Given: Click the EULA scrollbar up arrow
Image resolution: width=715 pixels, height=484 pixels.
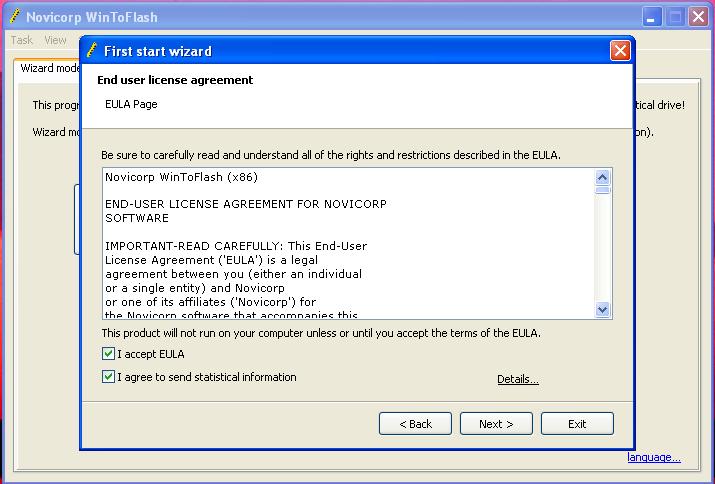Looking at the screenshot, I should [602, 177].
